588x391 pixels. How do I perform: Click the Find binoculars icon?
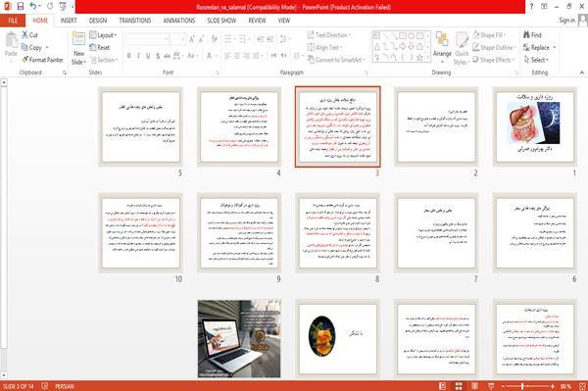click(x=526, y=35)
